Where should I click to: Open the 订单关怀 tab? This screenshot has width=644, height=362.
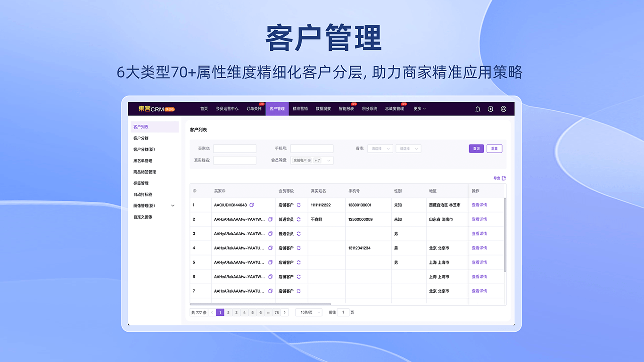coord(254,109)
